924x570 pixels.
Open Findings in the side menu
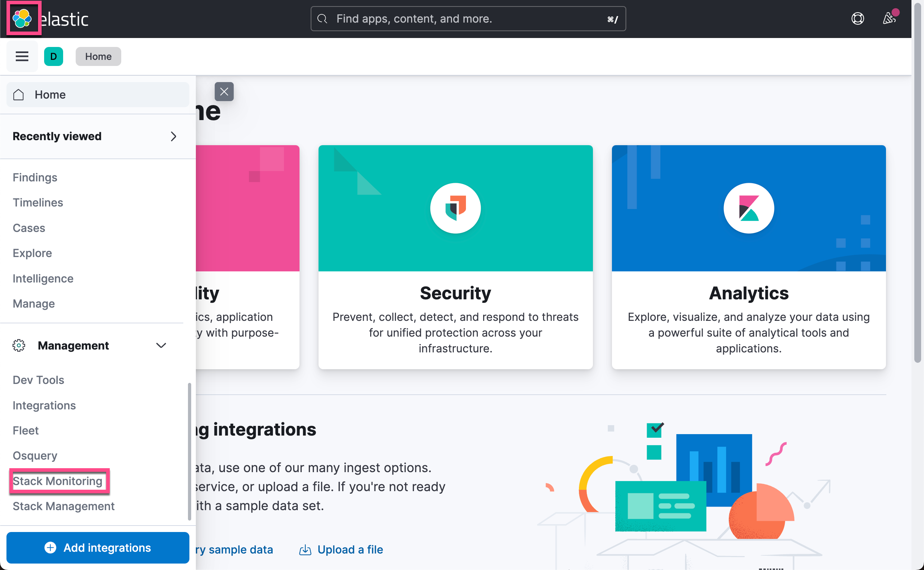coord(35,177)
